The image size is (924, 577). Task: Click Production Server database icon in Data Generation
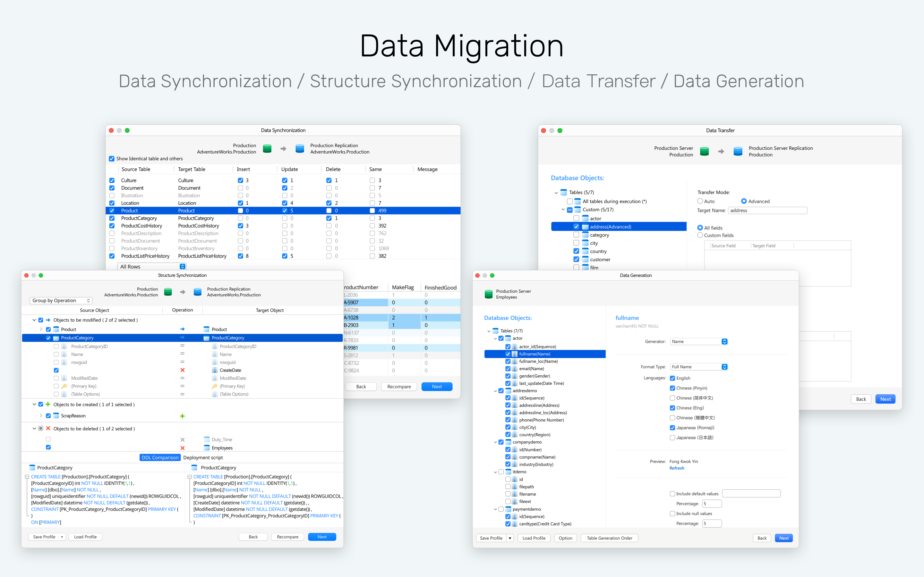coord(488,294)
